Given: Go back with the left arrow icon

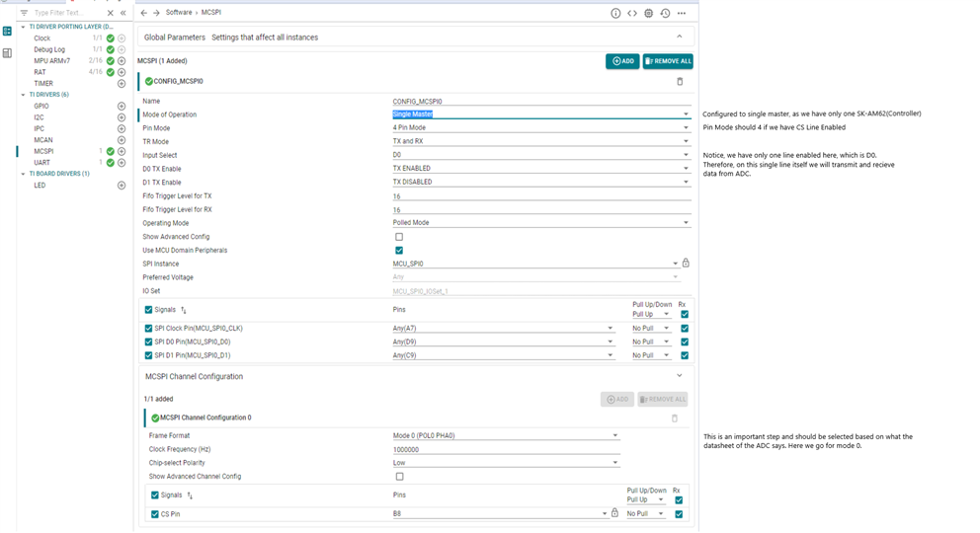Looking at the screenshot, I should pos(144,13).
